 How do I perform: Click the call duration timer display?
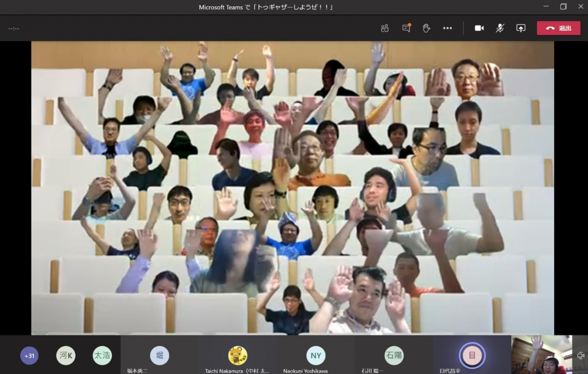(x=13, y=28)
